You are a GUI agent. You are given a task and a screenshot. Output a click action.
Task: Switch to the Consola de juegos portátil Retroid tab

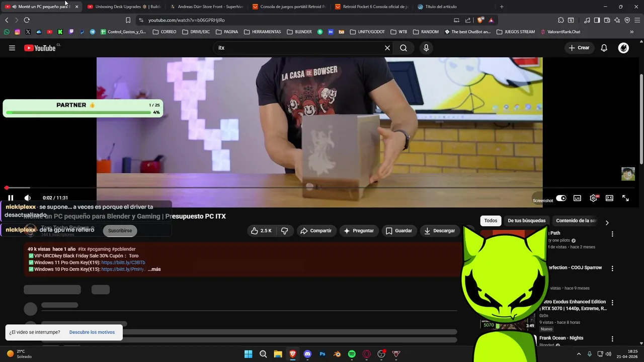click(289, 7)
